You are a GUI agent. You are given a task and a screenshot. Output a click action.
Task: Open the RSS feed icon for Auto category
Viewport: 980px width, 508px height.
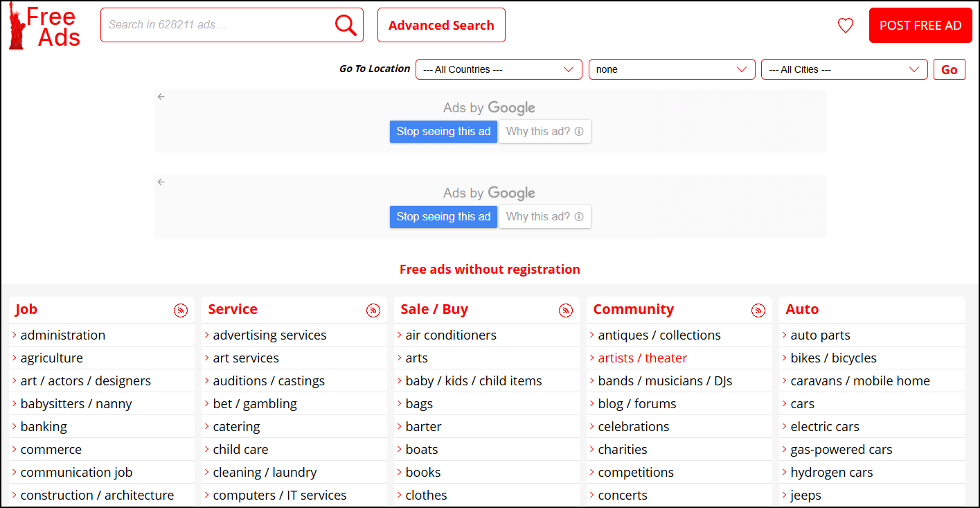[951, 310]
